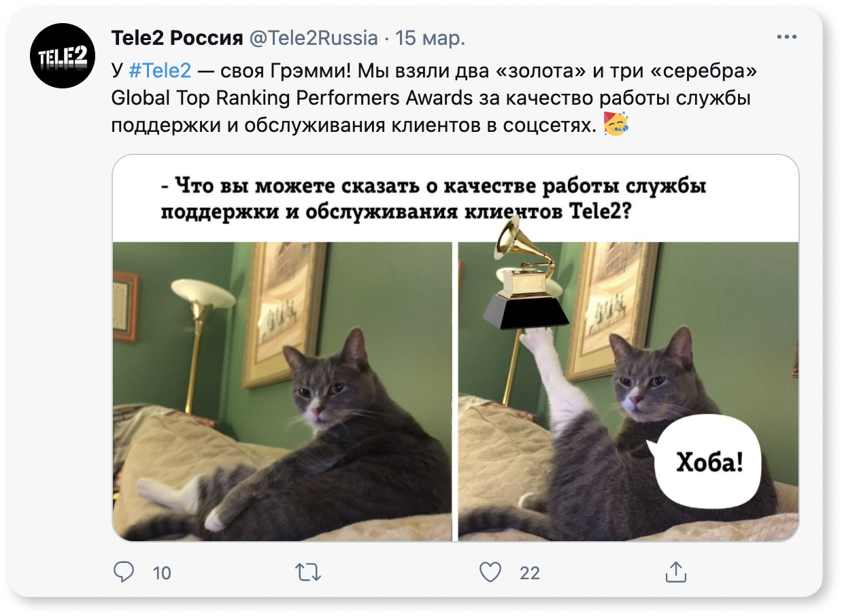Screen dimensions: 842x616
Task: Open the three-dot more options menu
Action: (x=786, y=38)
